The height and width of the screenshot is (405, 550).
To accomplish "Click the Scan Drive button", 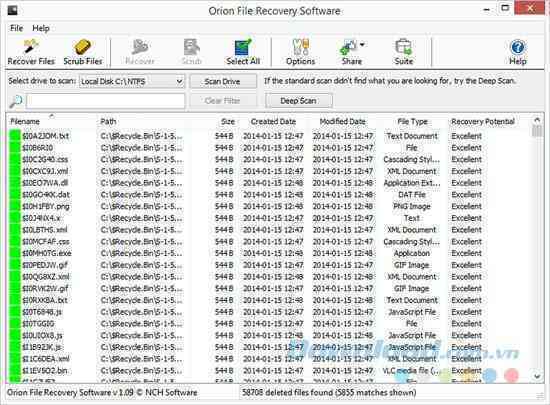I will point(223,81).
